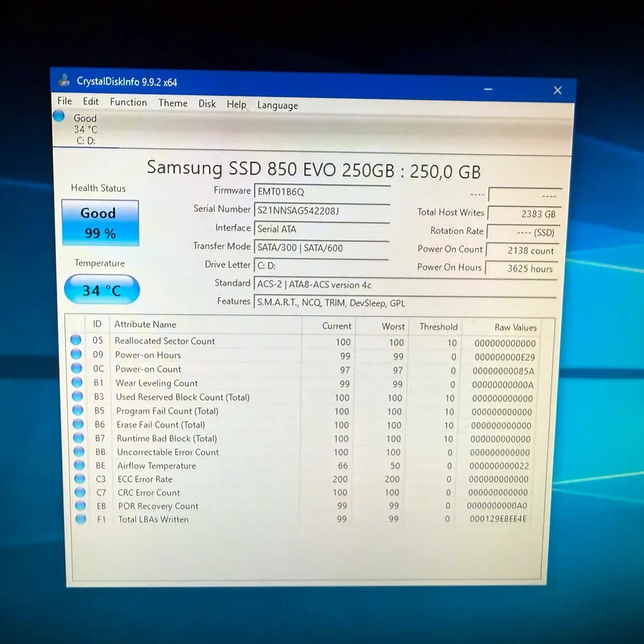644x644 pixels.
Task: Click the Current column header
Action: [328, 326]
